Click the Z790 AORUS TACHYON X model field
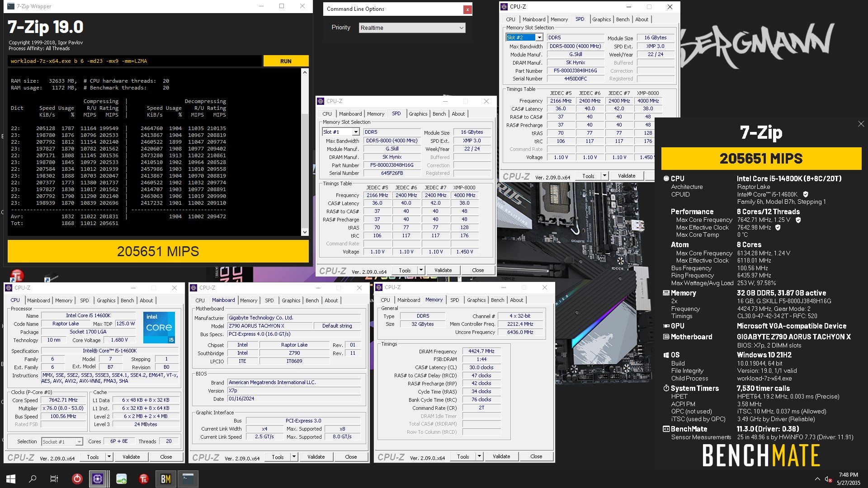 [269, 326]
